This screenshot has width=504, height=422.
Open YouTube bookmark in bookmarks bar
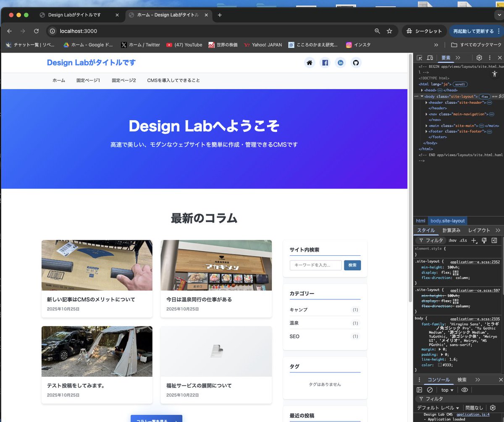click(x=184, y=45)
